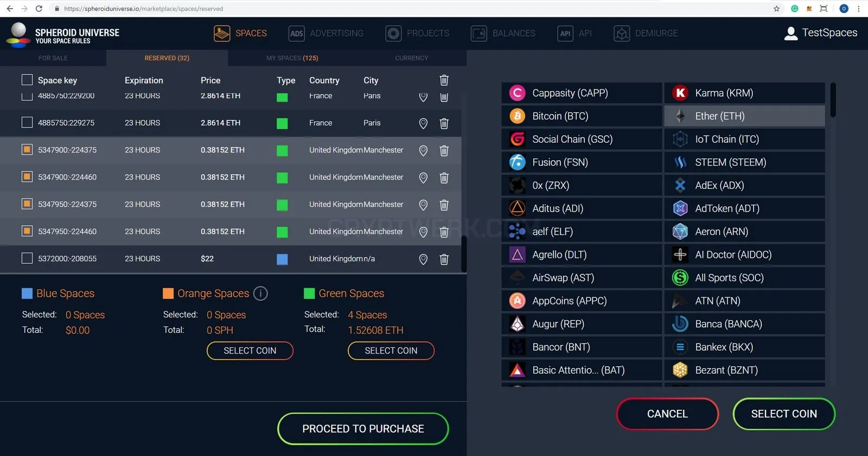868x456 pixels.
Task: Delete row 4885750:229275 with trash icon
Action: pos(444,123)
